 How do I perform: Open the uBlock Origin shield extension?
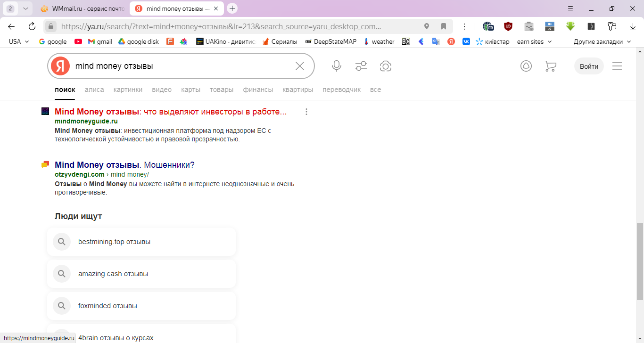click(508, 26)
